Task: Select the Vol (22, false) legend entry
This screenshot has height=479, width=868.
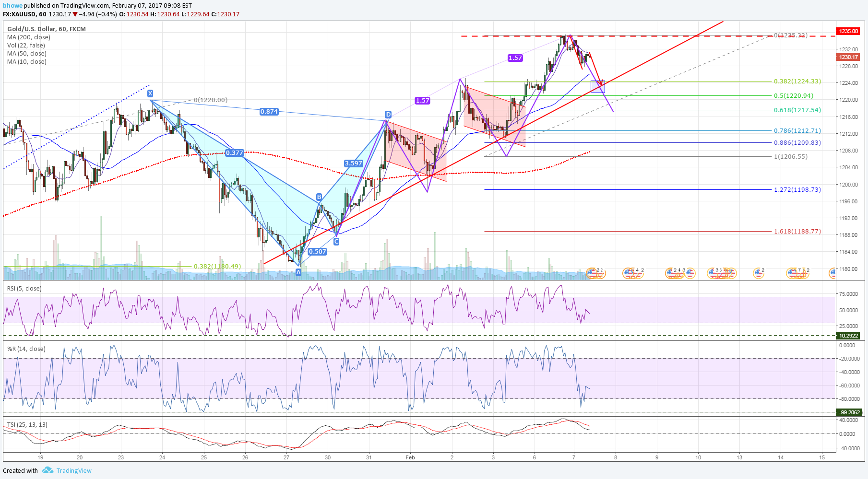Action: 26,45
